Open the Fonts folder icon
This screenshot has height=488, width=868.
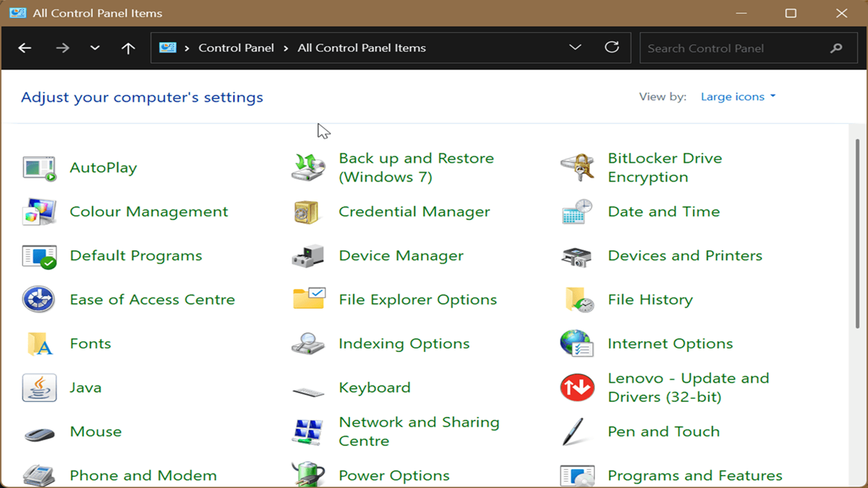pyautogui.click(x=40, y=343)
